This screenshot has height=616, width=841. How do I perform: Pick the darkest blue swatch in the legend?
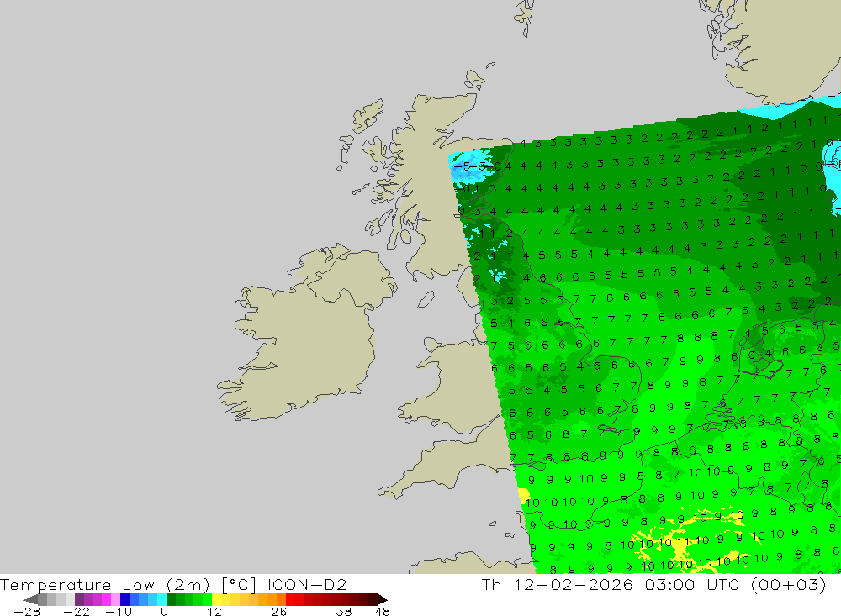124,599
